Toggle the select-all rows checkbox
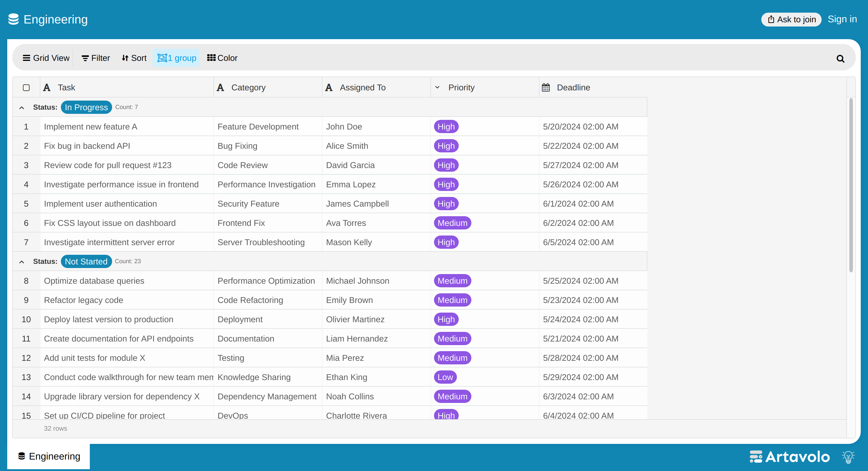868x471 pixels. (x=26, y=88)
